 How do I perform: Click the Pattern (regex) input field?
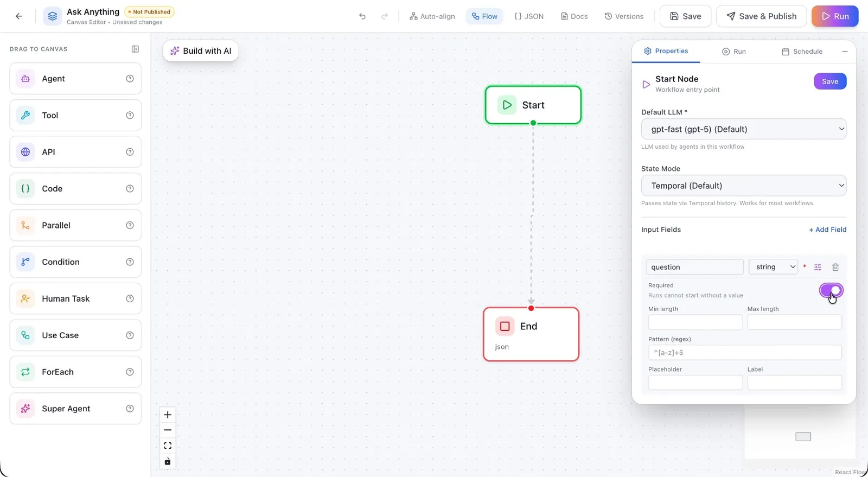[745, 353]
